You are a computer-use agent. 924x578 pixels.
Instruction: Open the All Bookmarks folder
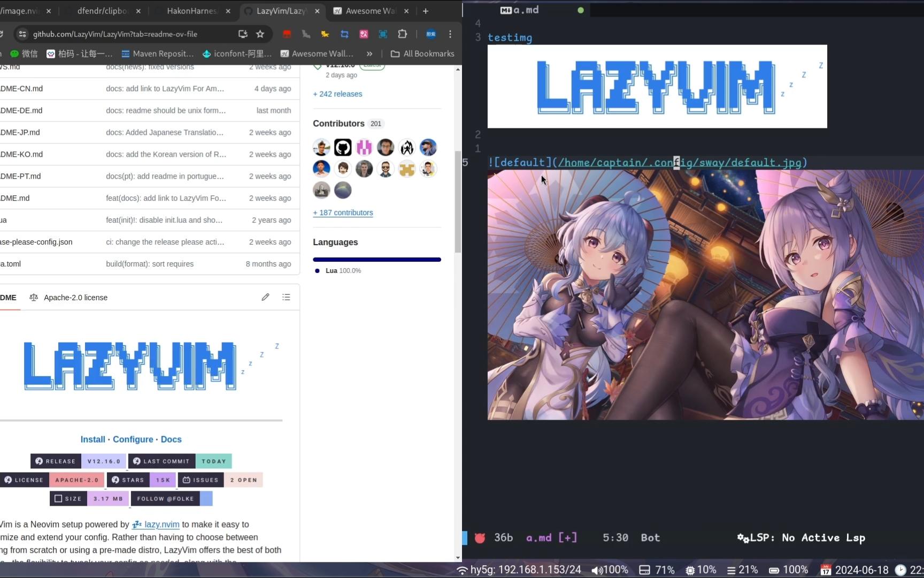[x=422, y=54]
